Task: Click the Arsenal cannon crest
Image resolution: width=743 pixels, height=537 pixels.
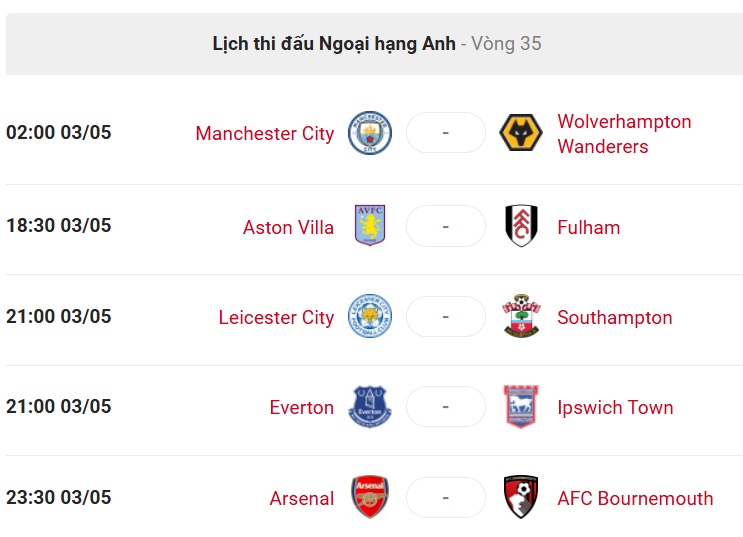Action: click(x=370, y=497)
